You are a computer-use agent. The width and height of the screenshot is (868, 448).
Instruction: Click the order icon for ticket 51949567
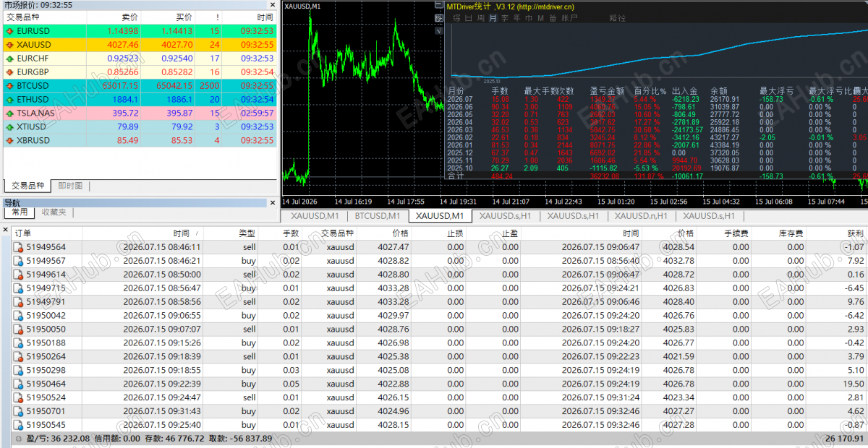(x=19, y=261)
